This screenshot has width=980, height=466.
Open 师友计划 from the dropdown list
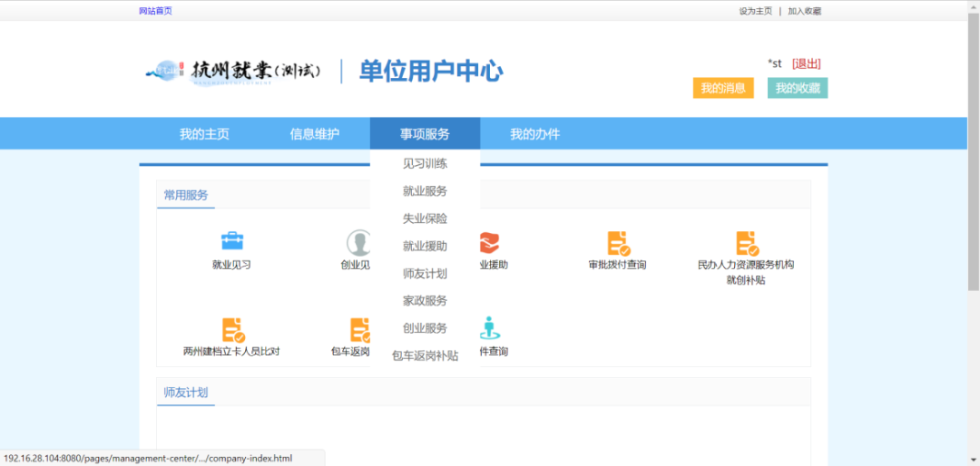425,274
